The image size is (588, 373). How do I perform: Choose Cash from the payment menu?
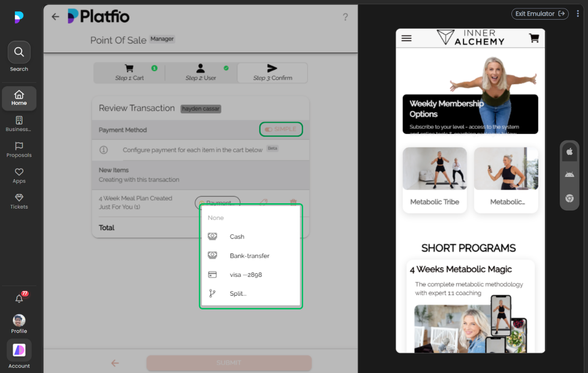tap(237, 237)
